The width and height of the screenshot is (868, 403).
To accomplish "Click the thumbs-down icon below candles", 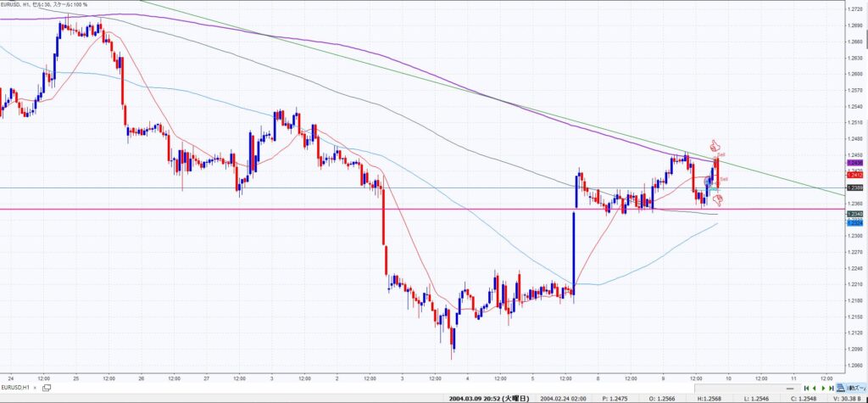I will tap(718, 200).
